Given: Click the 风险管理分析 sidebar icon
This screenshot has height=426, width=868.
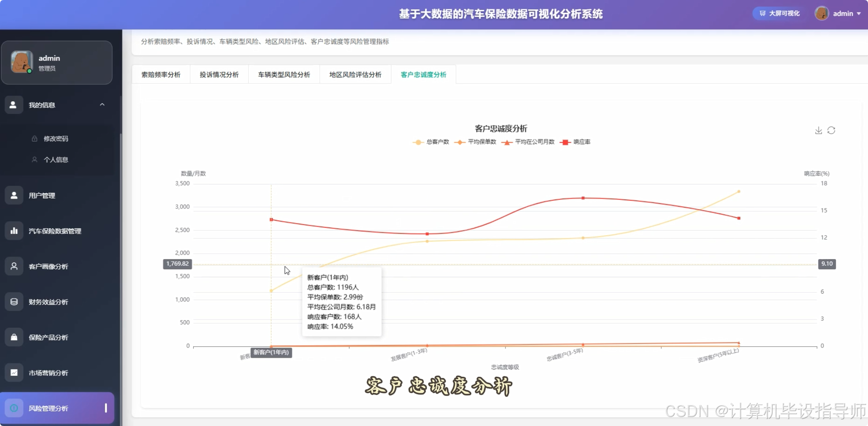Looking at the screenshot, I should coord(14,408).
